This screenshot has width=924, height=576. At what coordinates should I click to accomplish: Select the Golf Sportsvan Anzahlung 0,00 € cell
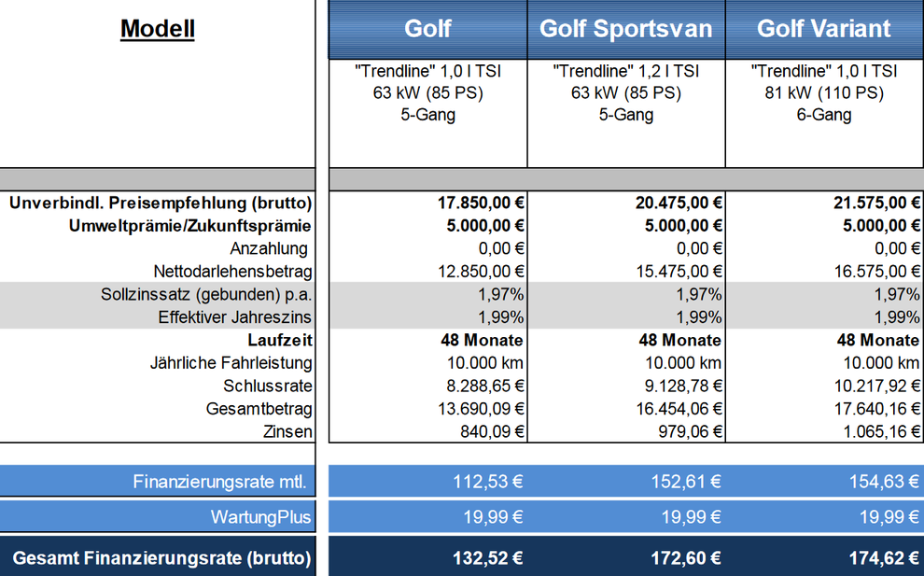[x=699, y=249]
